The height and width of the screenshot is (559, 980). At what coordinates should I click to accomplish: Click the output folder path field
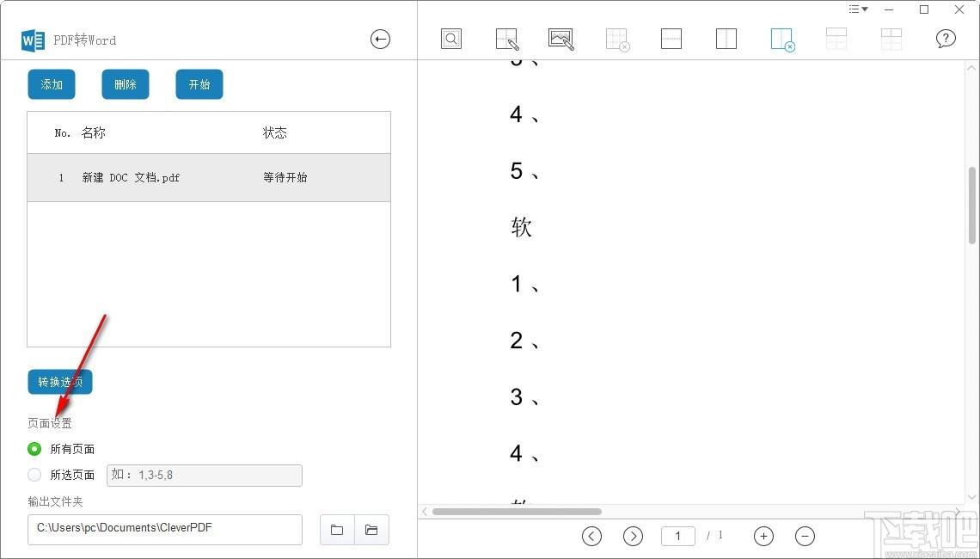pyautogui.click(x=165, y=530)
